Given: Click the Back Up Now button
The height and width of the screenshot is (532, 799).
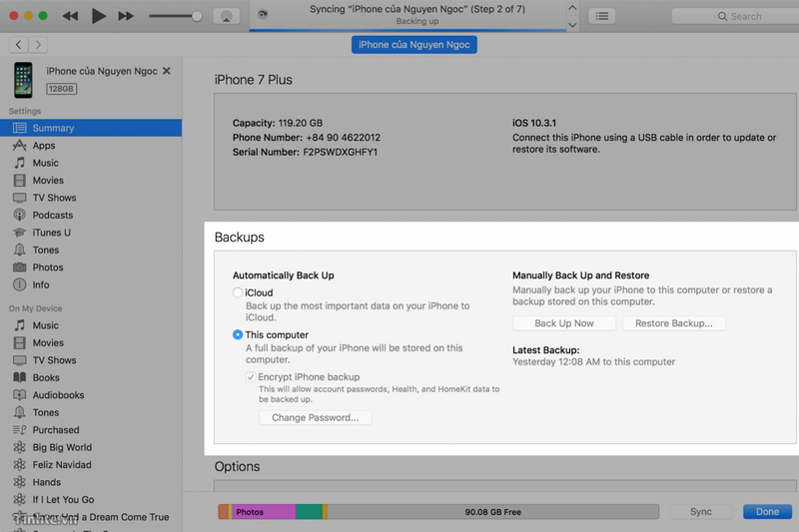Looking at the screenshot, I should tap(564, 323).
